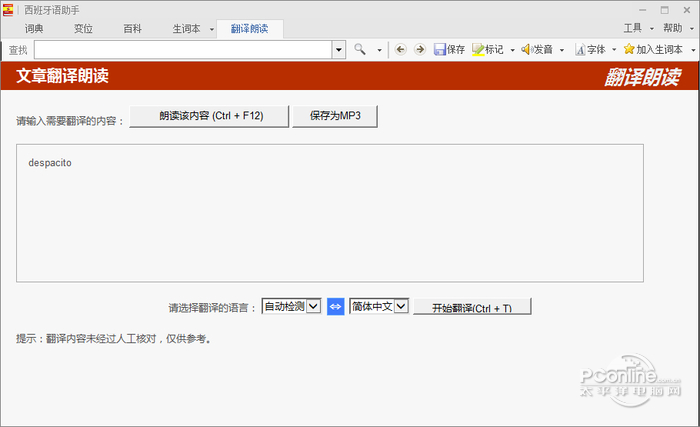Go forward with the right arrow icon
Screen dimensions: 700x427
[420, 49]
